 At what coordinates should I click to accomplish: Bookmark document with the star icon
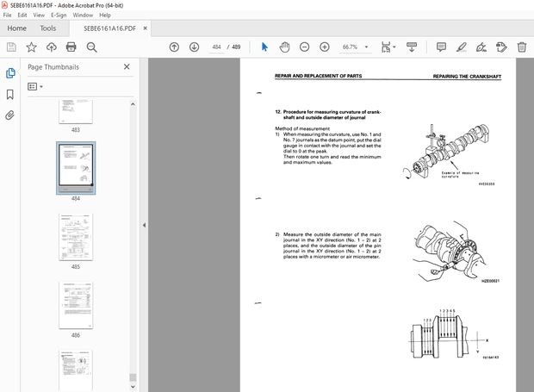[x=32, y=47]
